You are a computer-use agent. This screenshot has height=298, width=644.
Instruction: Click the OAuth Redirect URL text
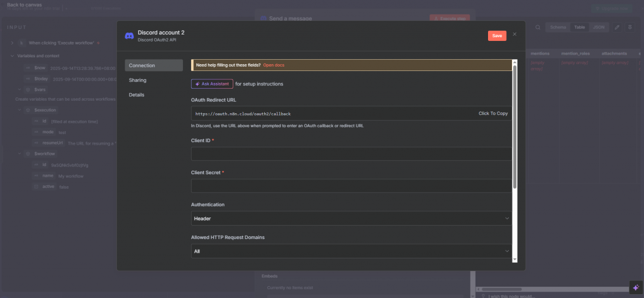point(243,114)
